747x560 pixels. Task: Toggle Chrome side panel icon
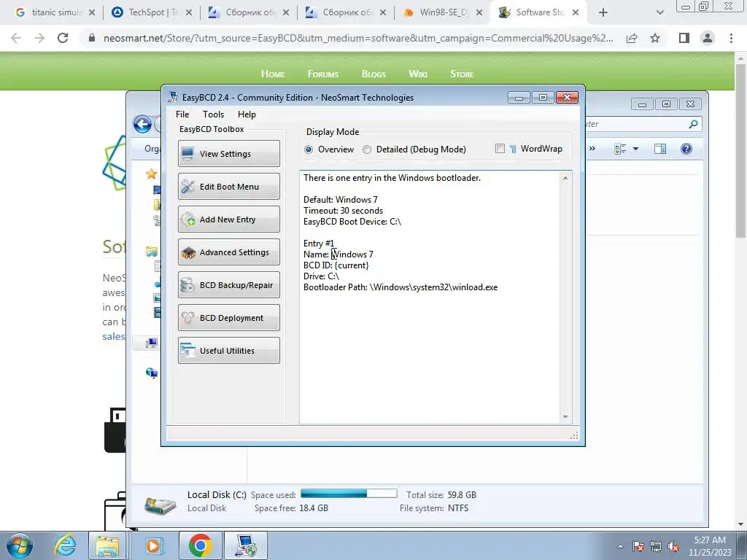pos(684,38)
